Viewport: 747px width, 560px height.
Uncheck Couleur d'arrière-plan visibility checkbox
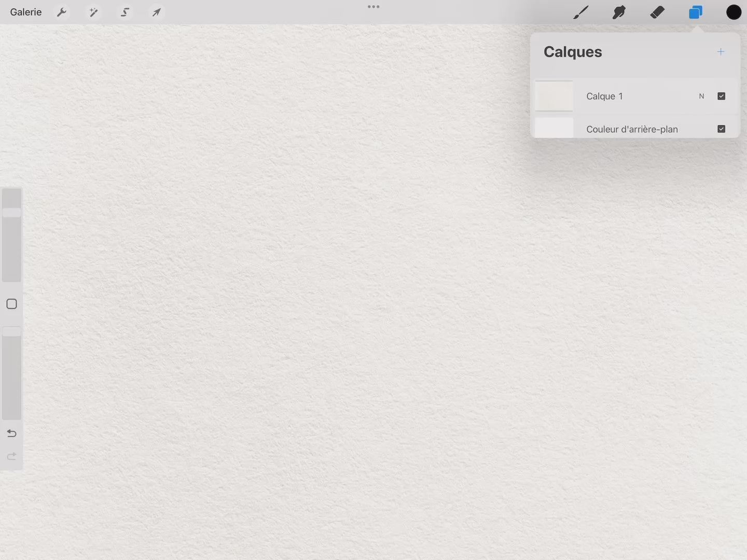(721, 129)
